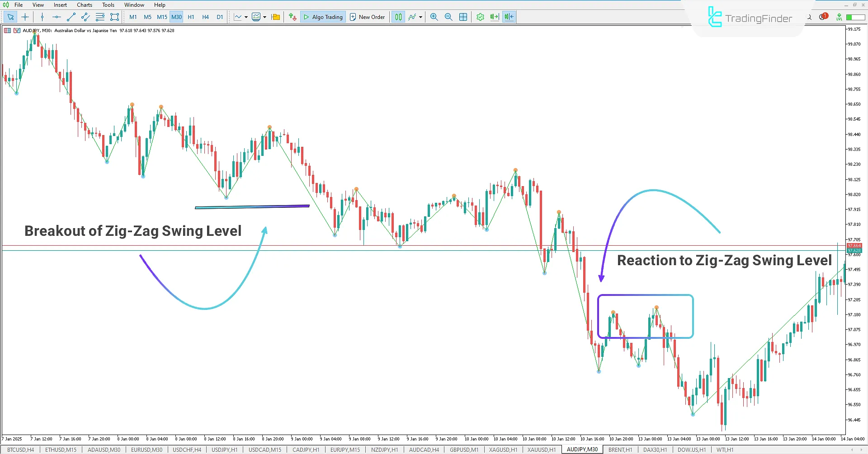The height and width of the screenshot is (454, 868).
Task: Click the New Order button
Action: click(368, 17)
